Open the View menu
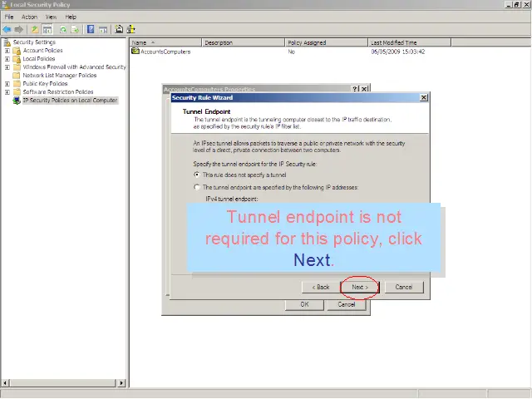 pyautogui.click(x=52, y=17)
